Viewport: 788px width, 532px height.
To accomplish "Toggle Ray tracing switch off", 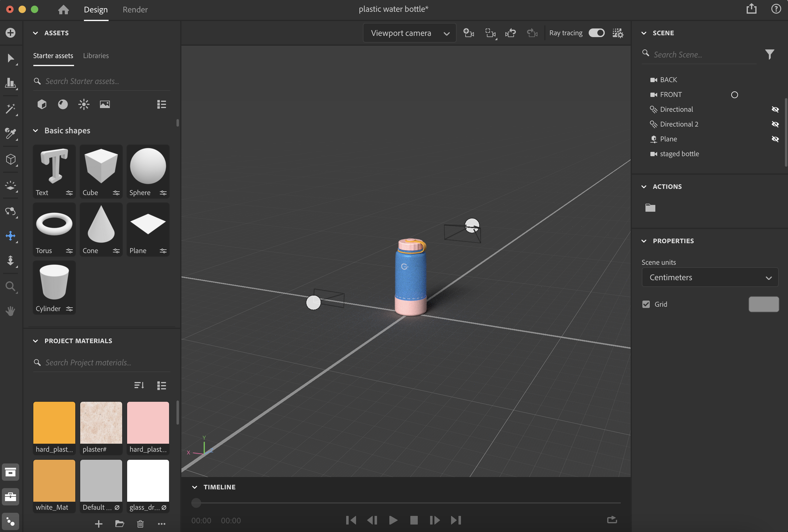I will 596,33.
